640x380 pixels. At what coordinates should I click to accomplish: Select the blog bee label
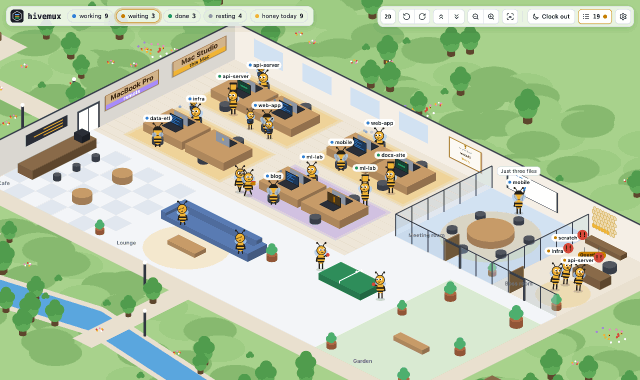pyautogui.click(x=273, y=176)
